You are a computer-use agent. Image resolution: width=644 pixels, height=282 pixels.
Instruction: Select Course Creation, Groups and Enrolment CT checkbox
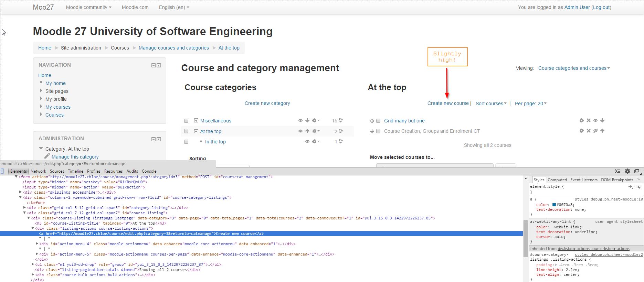click(x=378, y=131)
